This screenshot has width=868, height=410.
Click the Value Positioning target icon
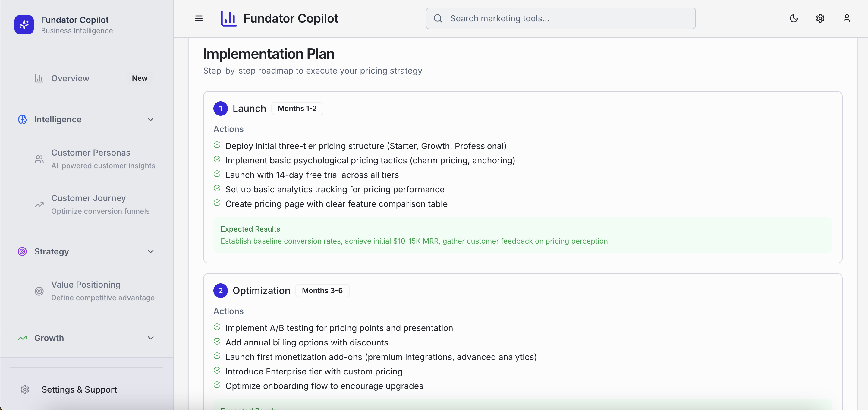point(39,291)
